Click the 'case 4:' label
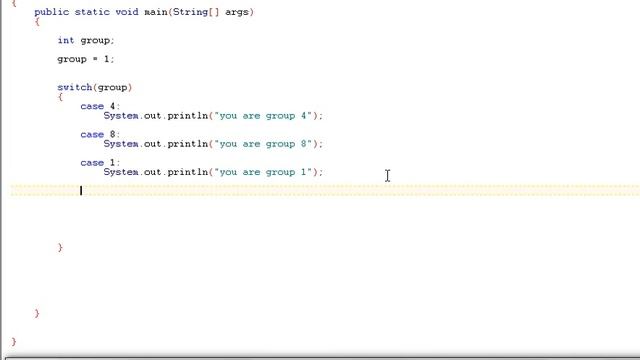The height and width of the screenshot is (360, 640). click(x=100, y=106)
